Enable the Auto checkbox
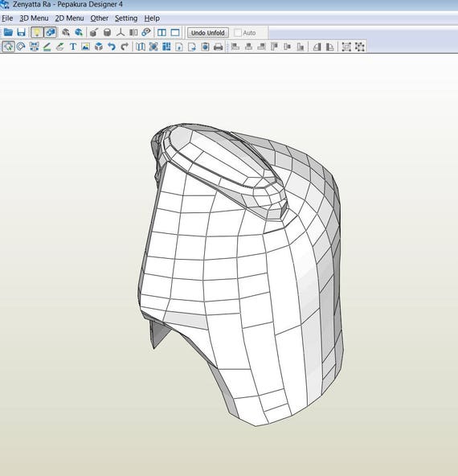Image resolution: width=458 pixels, height=476 pixels. tap(238, 33)
